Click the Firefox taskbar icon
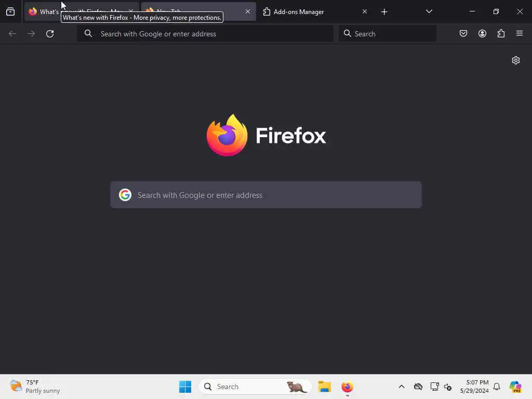 (x=347, y=387)
